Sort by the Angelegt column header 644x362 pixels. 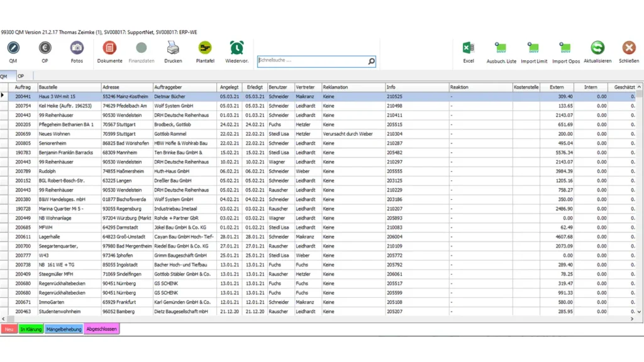[x=230, y=87]
